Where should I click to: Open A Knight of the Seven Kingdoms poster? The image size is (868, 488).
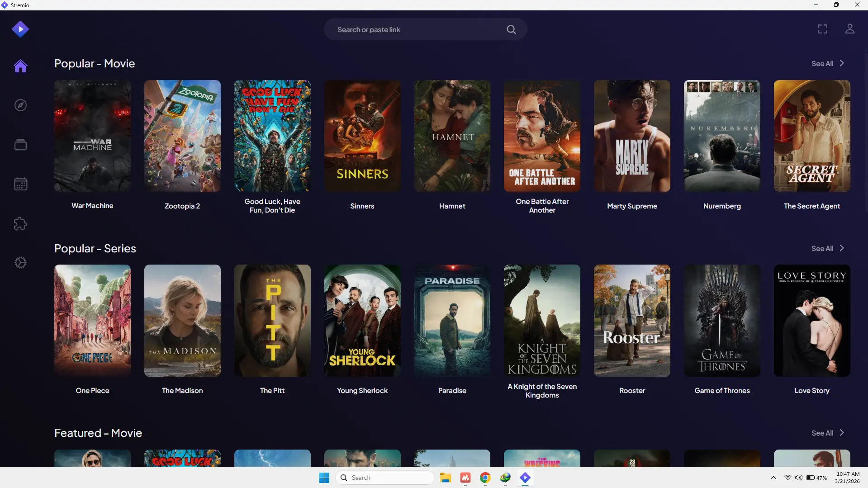coord(542,321)
